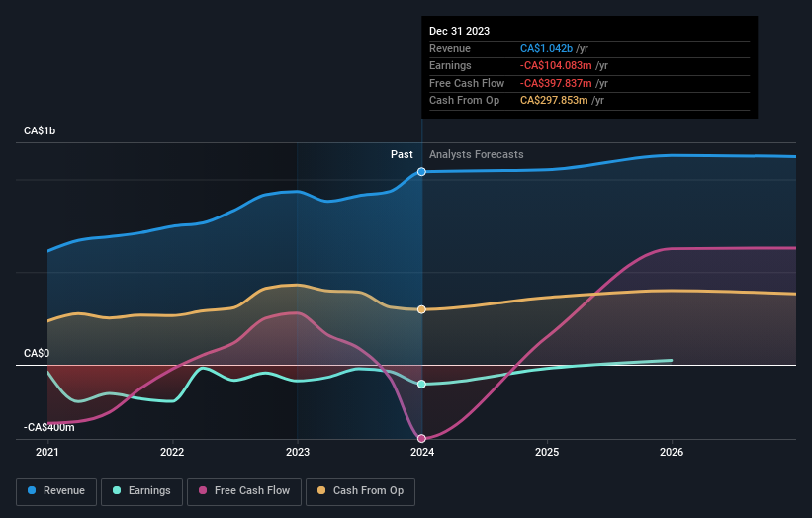812x518 pixels.
Task: Click the CA$0 y-axis label
Action: (37, 354)
